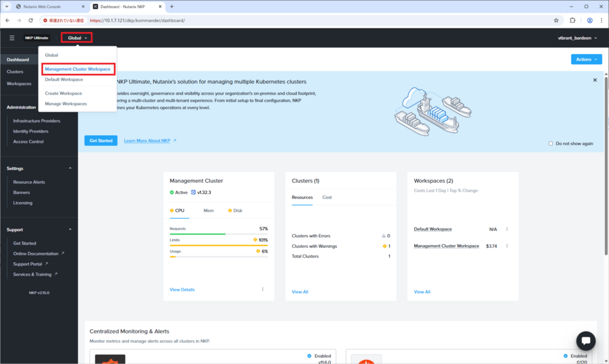Click View All in the Workspaces card
This screenshot has height=364, width=609.
[422, 292]
